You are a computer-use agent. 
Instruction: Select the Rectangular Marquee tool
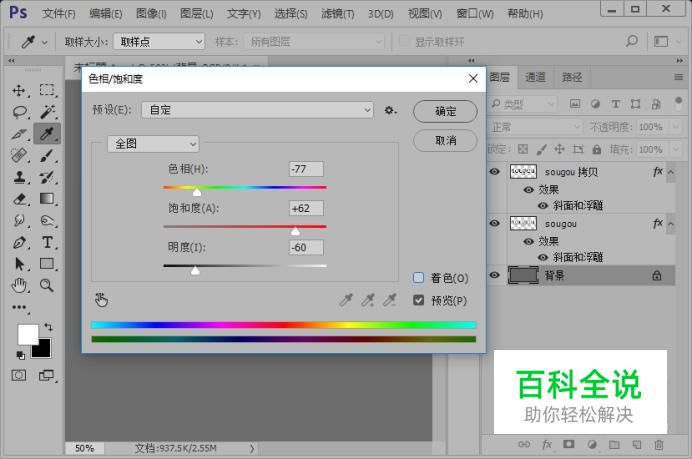47,90
